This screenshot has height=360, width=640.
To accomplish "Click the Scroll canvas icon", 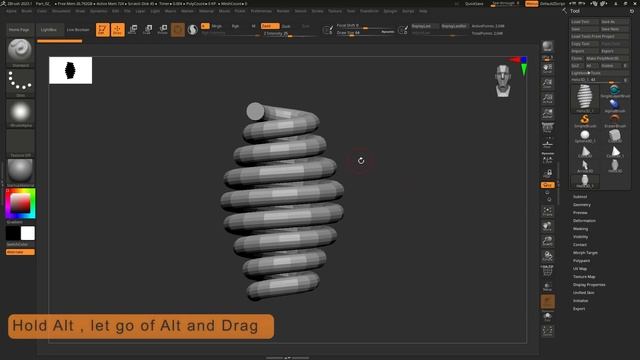I will click(x=547, y=68).
